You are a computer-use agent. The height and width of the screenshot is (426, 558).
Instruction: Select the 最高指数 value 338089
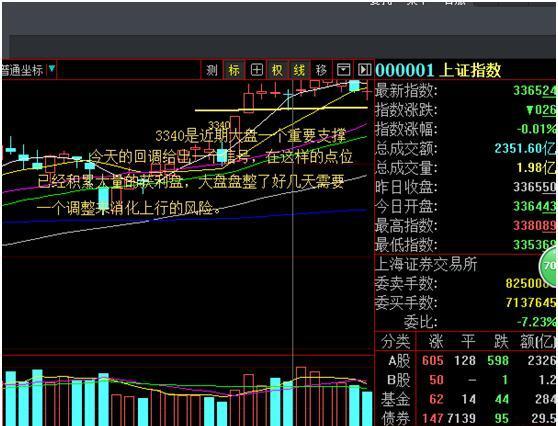coord(535,225)
